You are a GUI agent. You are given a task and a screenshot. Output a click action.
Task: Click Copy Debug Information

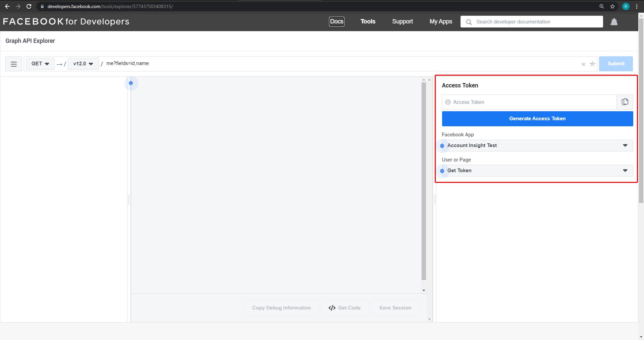[281, 308]
